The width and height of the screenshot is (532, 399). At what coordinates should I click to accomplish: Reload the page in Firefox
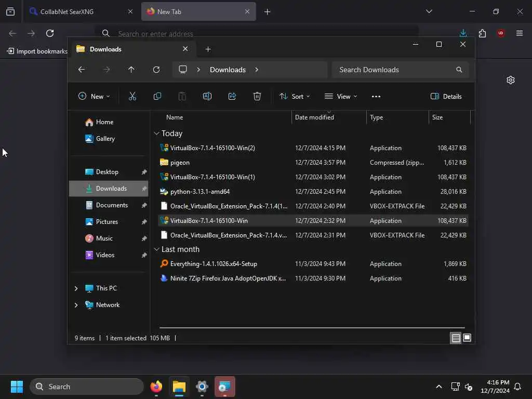click(x=50, y=33)
